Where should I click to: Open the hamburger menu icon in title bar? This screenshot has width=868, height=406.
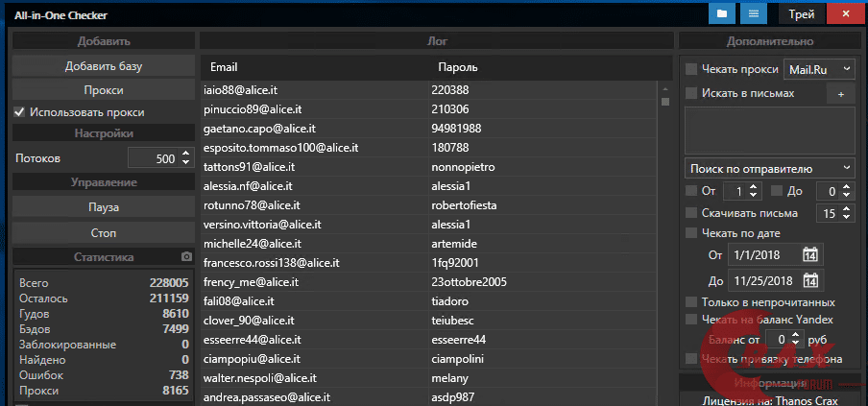click(754, 14)
